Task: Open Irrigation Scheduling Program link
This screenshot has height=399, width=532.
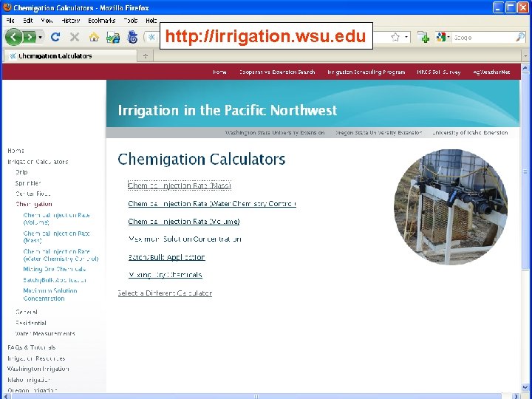Action: point(366,72)
